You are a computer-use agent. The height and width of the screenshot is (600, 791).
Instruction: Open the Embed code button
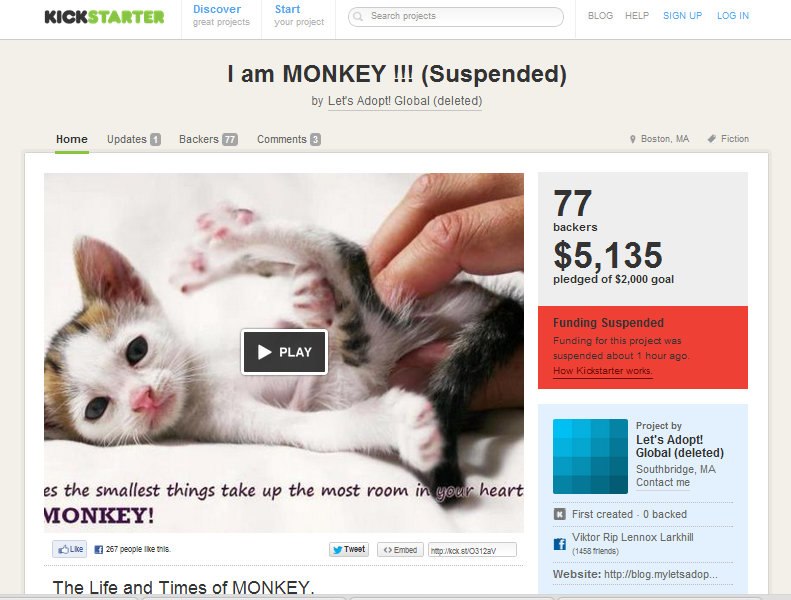(x=400, y=550)
